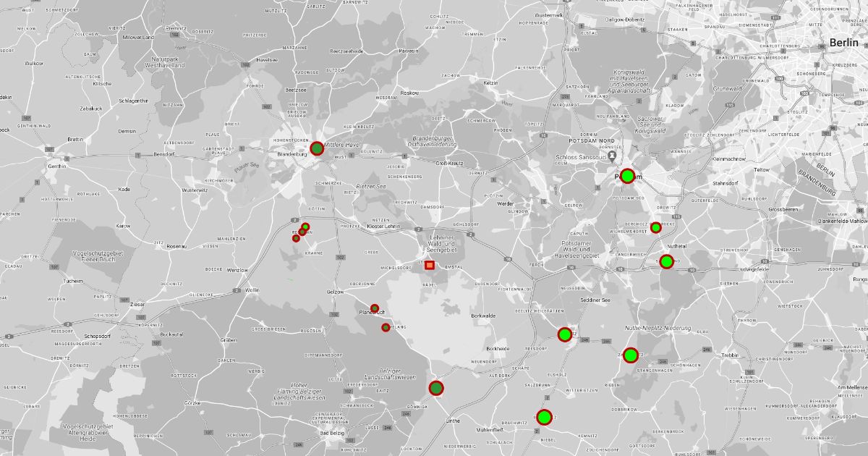Click the large green marker below Nuthetal
Viewport: 868px width, 456px height.
click(x=666, y=261)
